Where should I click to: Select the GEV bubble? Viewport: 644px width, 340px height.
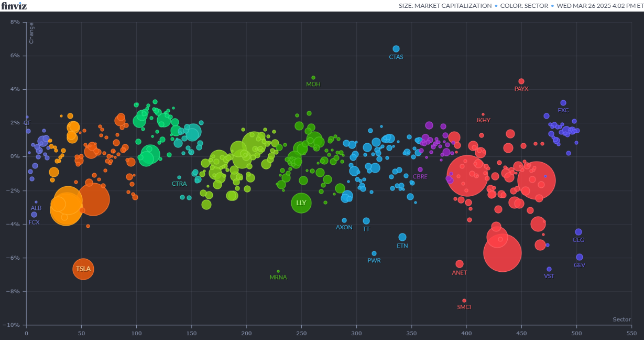coord(580,257)
